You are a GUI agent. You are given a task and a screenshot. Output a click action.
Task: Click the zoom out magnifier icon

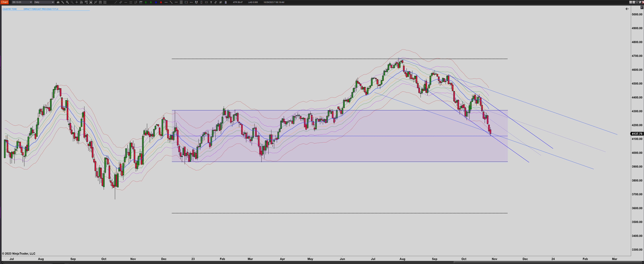pos(72,2)
